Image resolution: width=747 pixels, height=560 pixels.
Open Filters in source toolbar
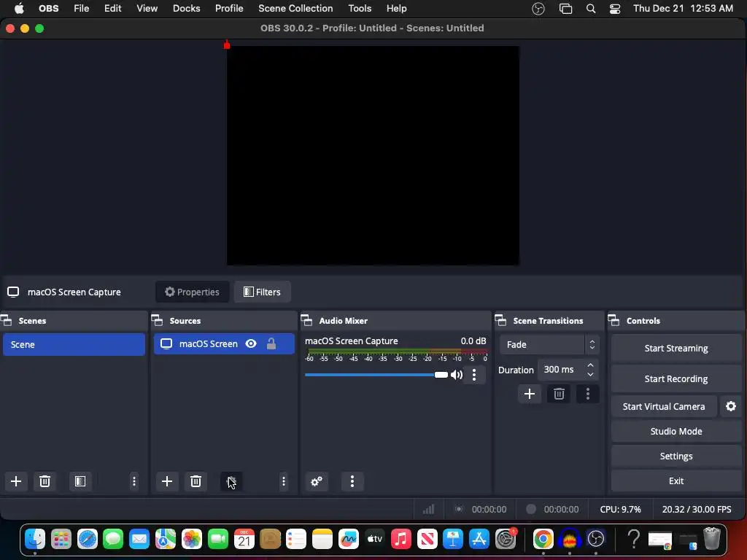(262, 292)
